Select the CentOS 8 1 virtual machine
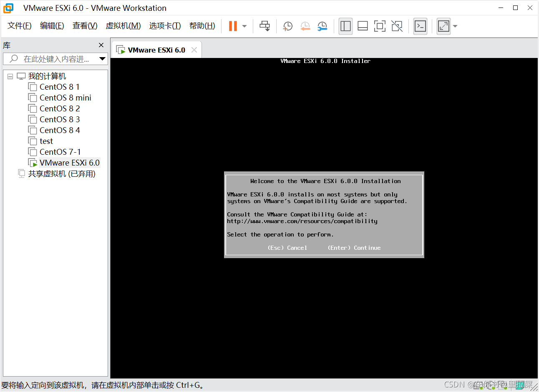 60,87
